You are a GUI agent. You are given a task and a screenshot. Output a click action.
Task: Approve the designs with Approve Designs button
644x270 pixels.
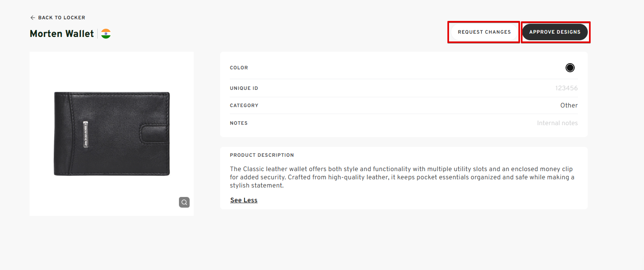pyautogui.click(x=555, y=32)
